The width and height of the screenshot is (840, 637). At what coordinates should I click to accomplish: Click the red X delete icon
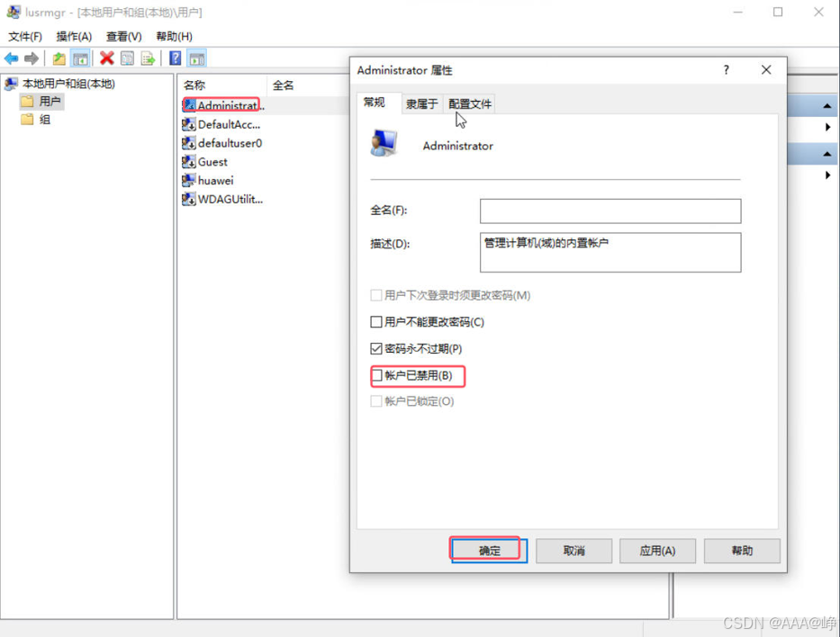point(107,58)
